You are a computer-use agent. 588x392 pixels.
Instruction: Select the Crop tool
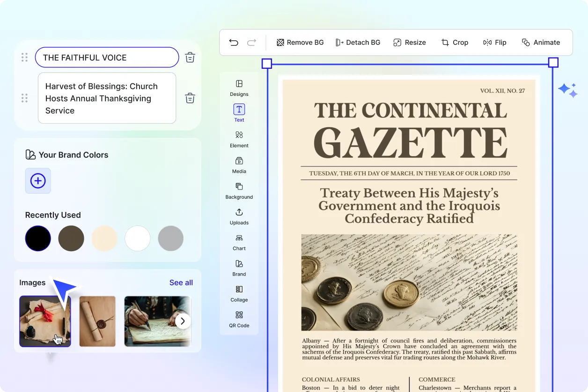pos(455,43)
